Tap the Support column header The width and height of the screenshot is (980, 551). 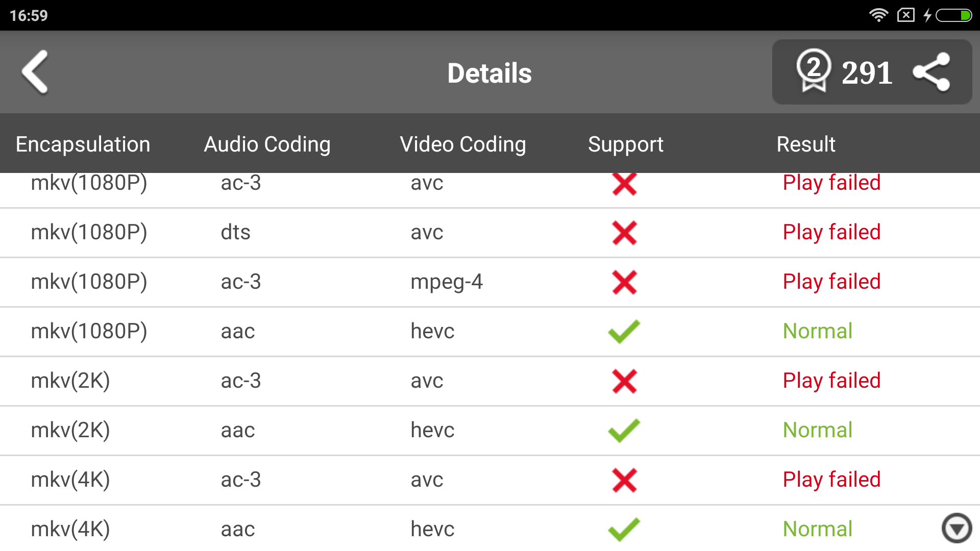coord(625,144)
